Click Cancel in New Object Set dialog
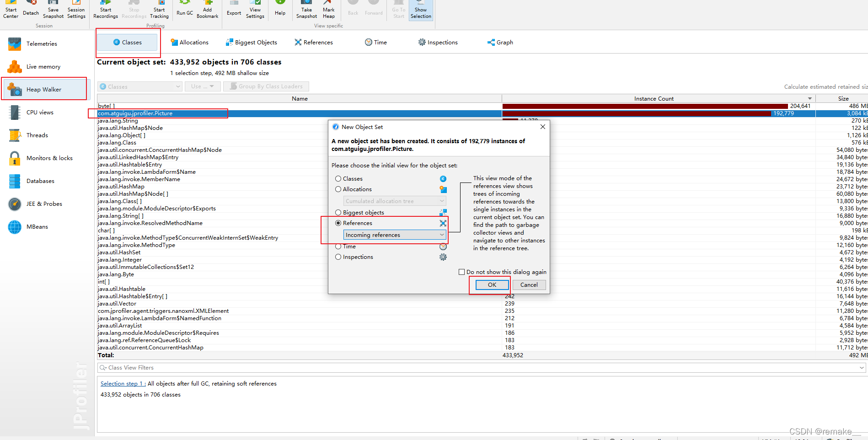Image resolution: width=868 pixels, height=440 pixels. pyautogui.click(x=529, y=285)
